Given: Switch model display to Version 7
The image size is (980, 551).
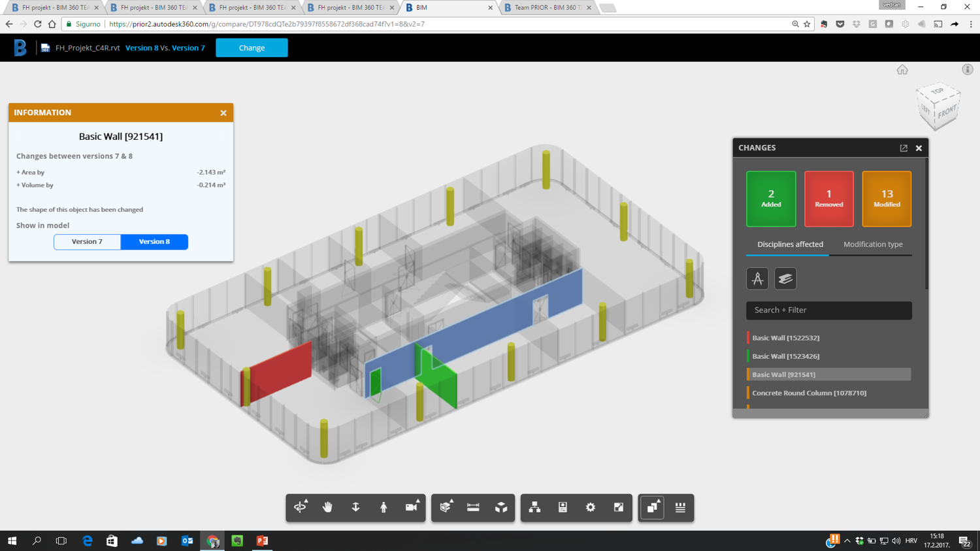Looking at the screenshot, I should [87, 242].
